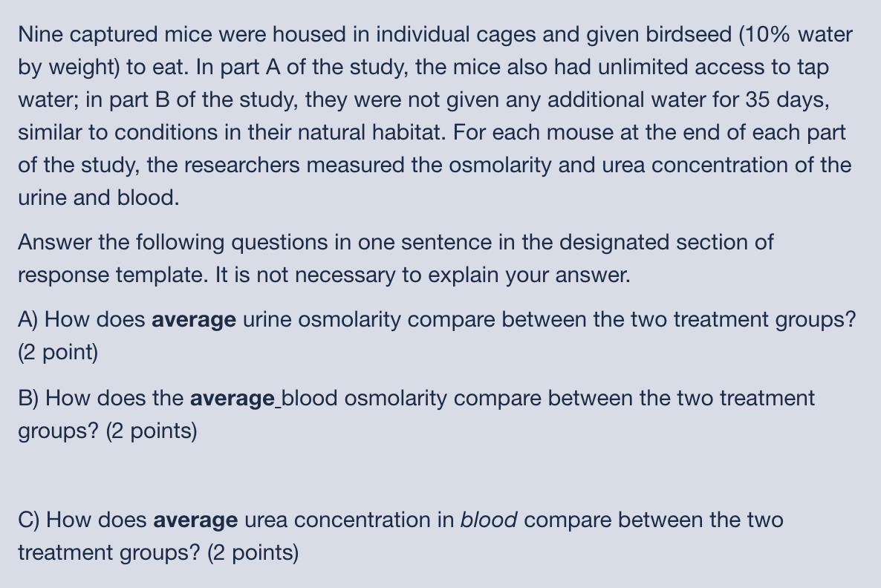This screenshot has width=881, height=588.
Task: Click the "C)" question label
Action: pyautogui.click(x=29, y=520)
